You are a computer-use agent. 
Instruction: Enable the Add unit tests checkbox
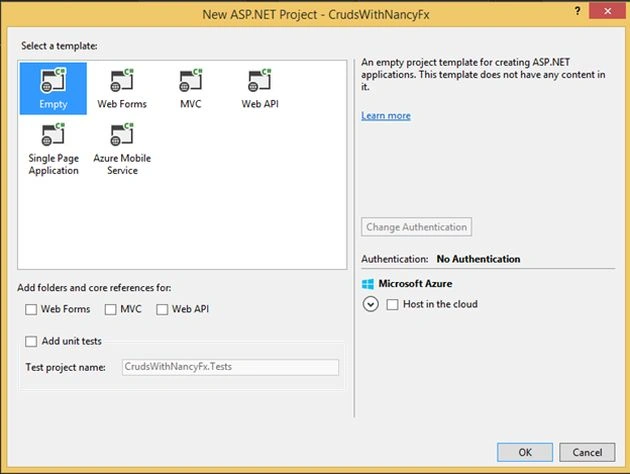pyautogui.click(x=31, y=341)
